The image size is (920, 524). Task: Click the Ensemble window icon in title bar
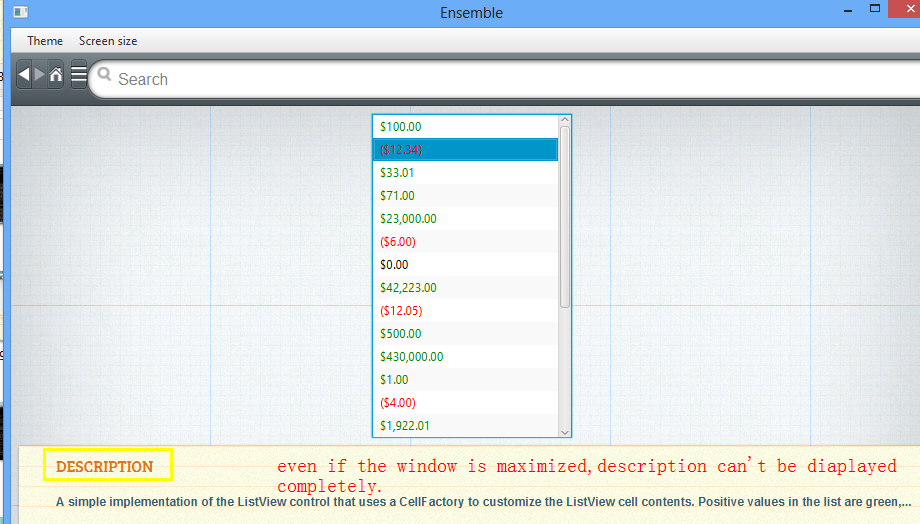tap(20, 13)
